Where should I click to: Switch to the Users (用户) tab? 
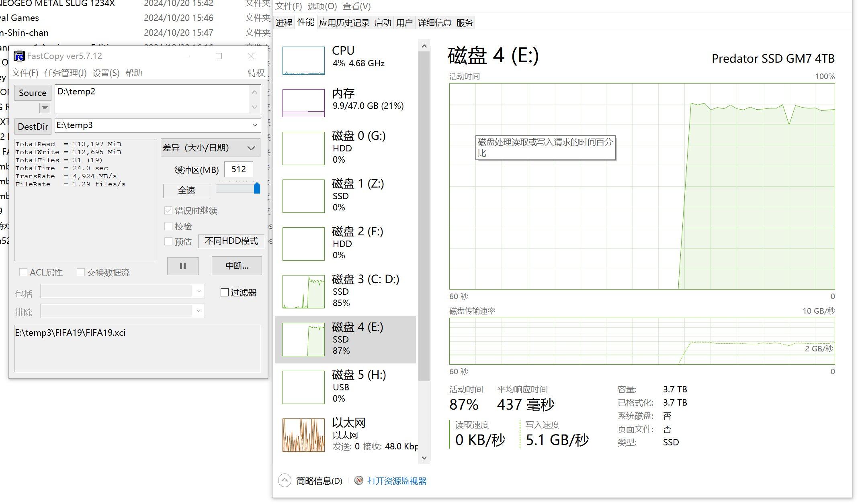404,23
